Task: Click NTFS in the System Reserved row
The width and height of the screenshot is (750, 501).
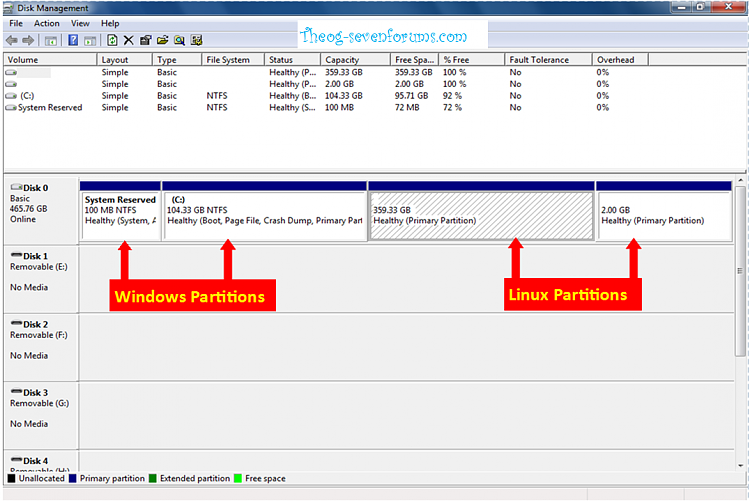Action: [217, 108]
